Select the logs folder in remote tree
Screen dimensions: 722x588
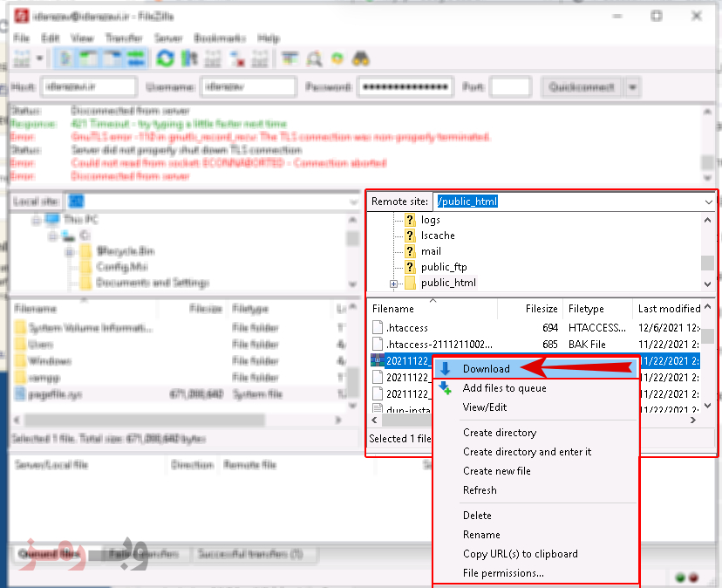click(x=431, y=220)
